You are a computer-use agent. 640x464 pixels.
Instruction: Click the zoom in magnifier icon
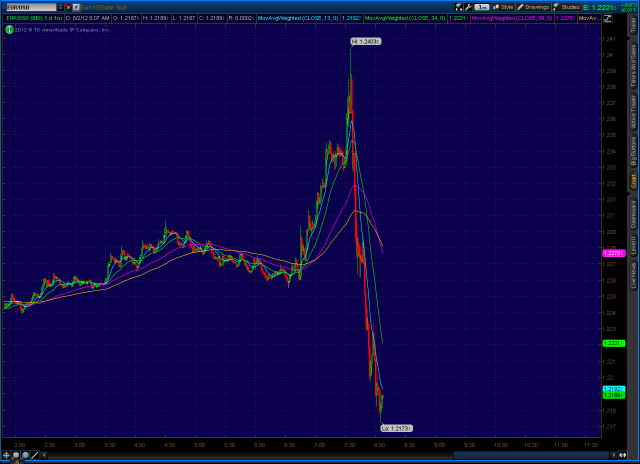tap(16, 455)
